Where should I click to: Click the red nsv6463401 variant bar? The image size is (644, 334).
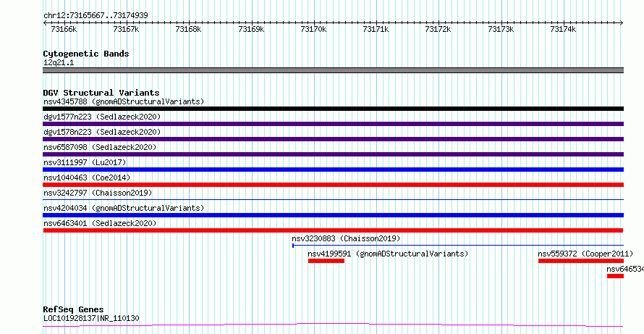point(333,230)
